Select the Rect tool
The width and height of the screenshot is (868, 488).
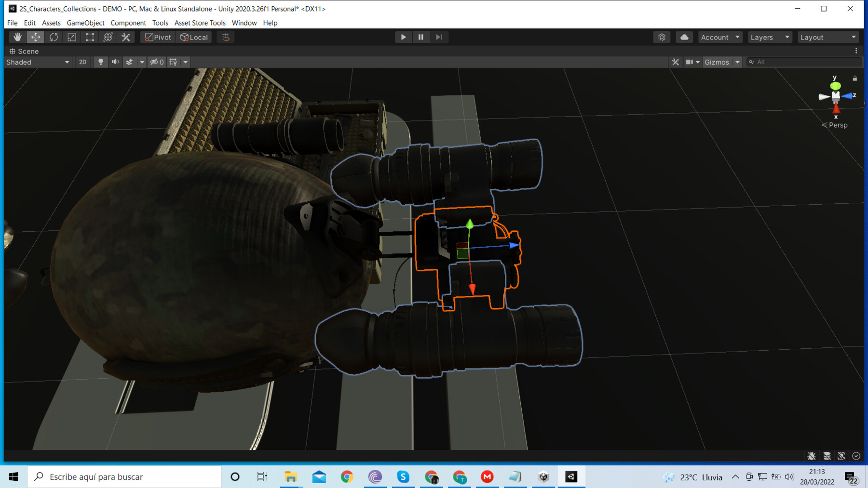(90, 37)
